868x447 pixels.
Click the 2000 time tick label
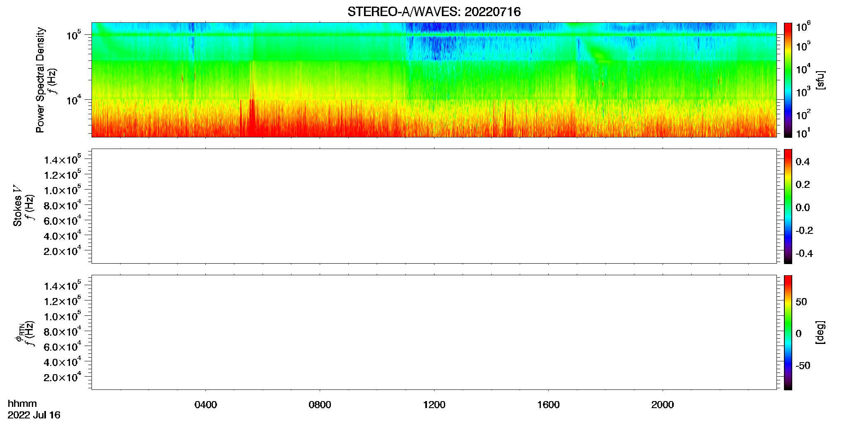tap(663, 405)
